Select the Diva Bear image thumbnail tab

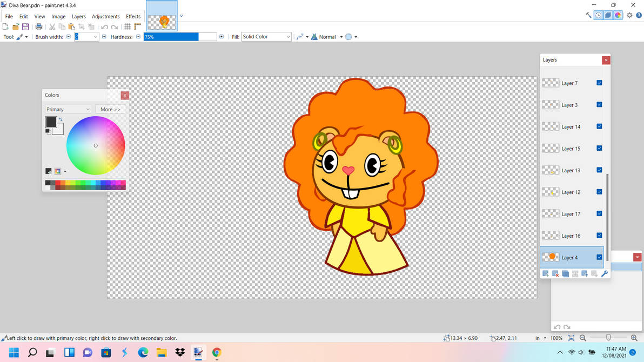162,16
